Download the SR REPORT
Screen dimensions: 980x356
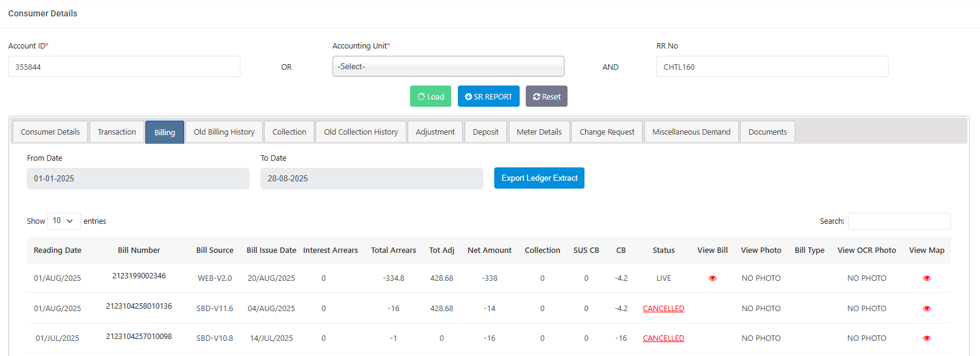coord(488,96)
